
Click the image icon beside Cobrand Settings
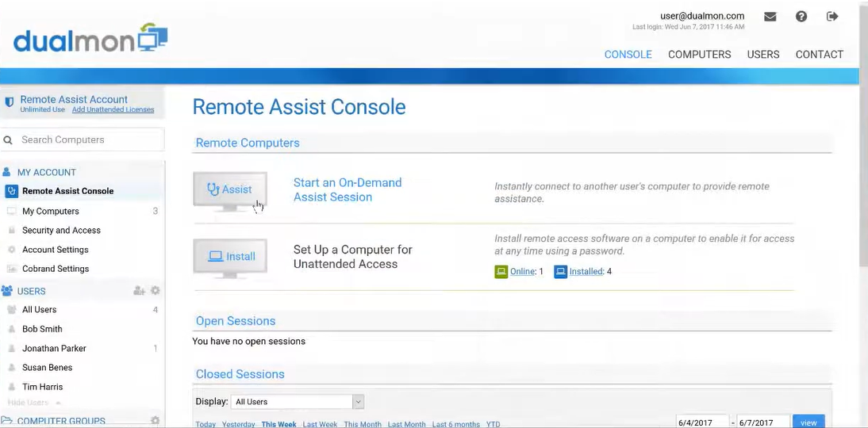click(12, 269)
